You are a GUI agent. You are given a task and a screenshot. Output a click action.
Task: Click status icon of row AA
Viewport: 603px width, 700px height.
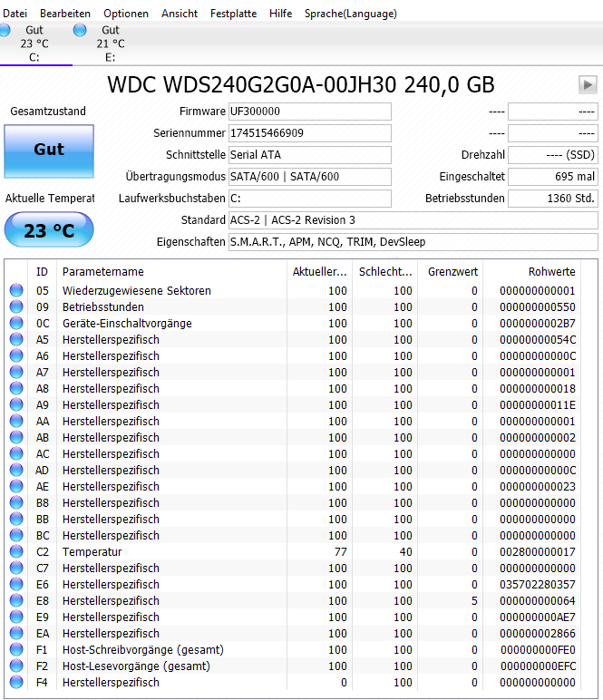click(x=16, y=421)
